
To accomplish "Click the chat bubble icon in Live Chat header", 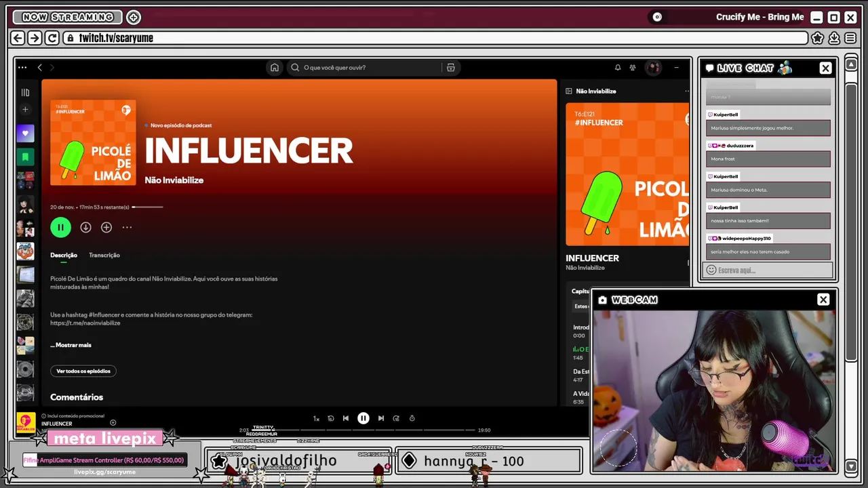I will click(x=709, y=68).
